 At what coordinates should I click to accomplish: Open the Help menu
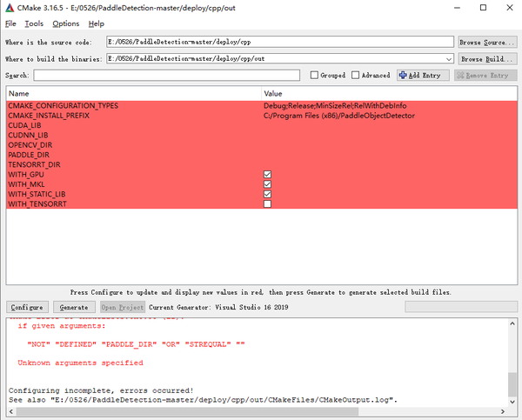[x=97, y=23]
